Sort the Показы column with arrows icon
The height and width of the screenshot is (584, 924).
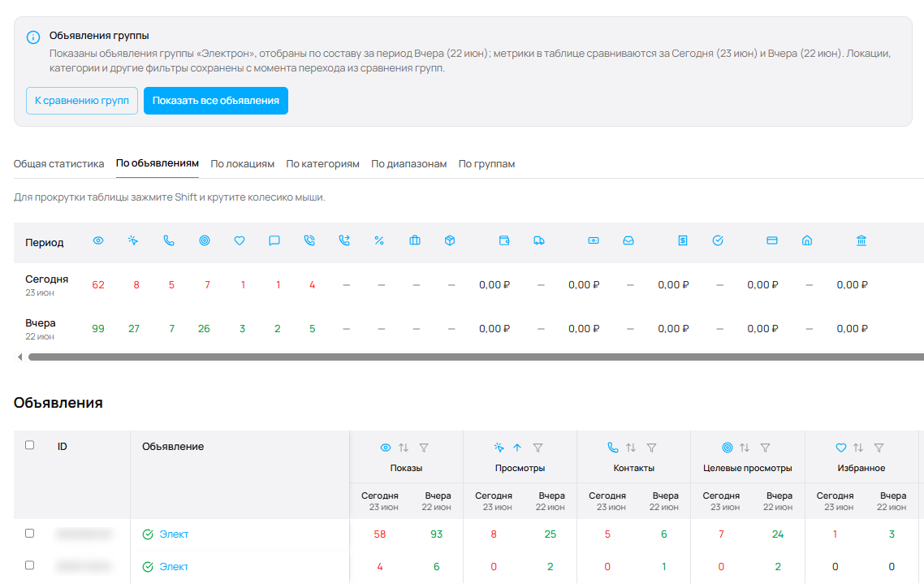tap(404, 448)
